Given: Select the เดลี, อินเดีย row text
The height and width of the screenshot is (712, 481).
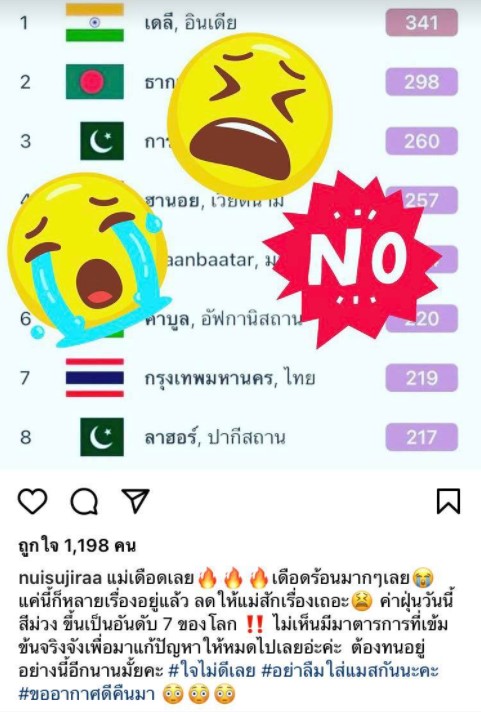Looking at the screenshot, I should (x=190, y=23).
